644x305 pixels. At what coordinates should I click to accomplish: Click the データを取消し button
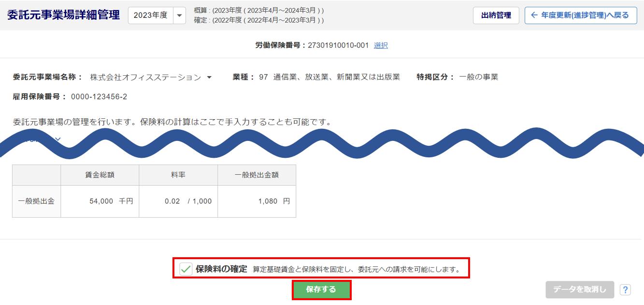[x=580, y=290]
